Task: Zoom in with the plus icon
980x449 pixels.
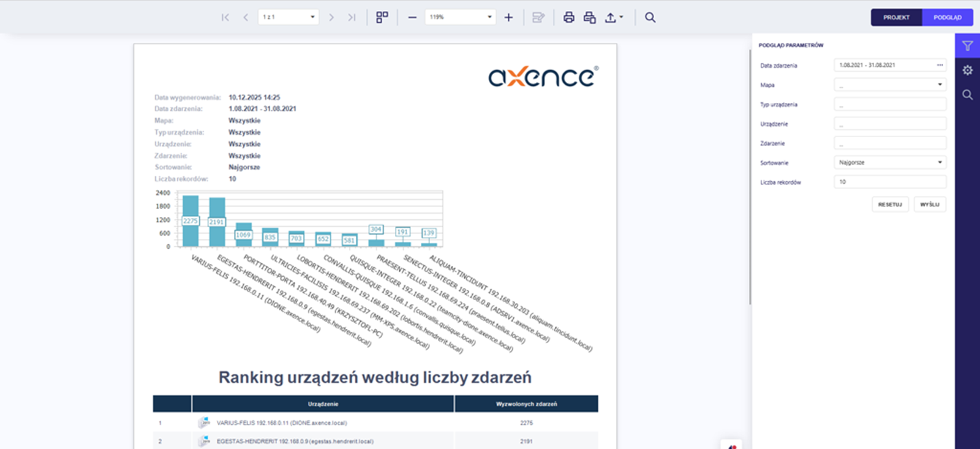Action: [x=508, y=17]
